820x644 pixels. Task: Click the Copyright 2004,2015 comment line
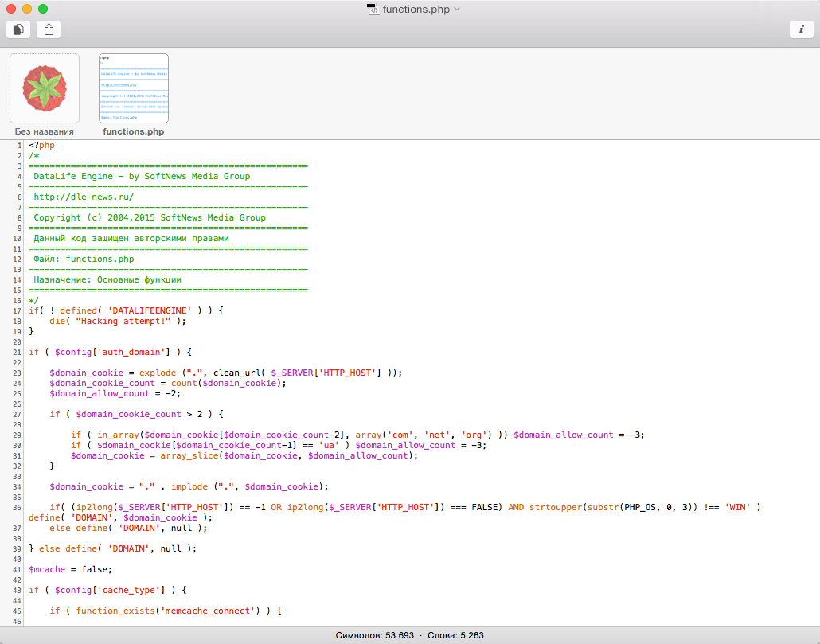(x=150, y=217)
